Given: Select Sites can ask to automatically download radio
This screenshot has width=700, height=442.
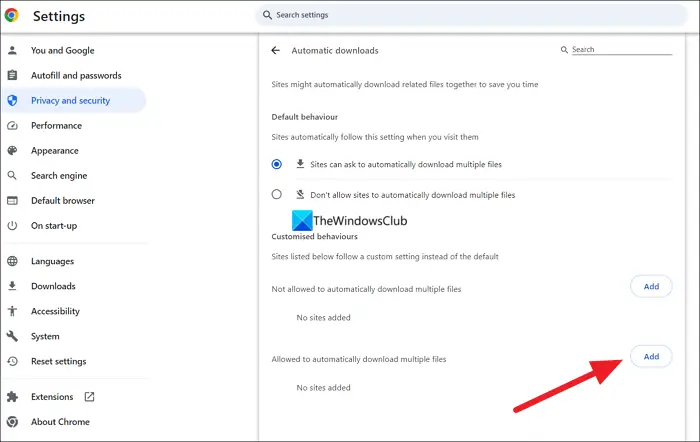Looking at the screenshot, I should coord(277,164).
